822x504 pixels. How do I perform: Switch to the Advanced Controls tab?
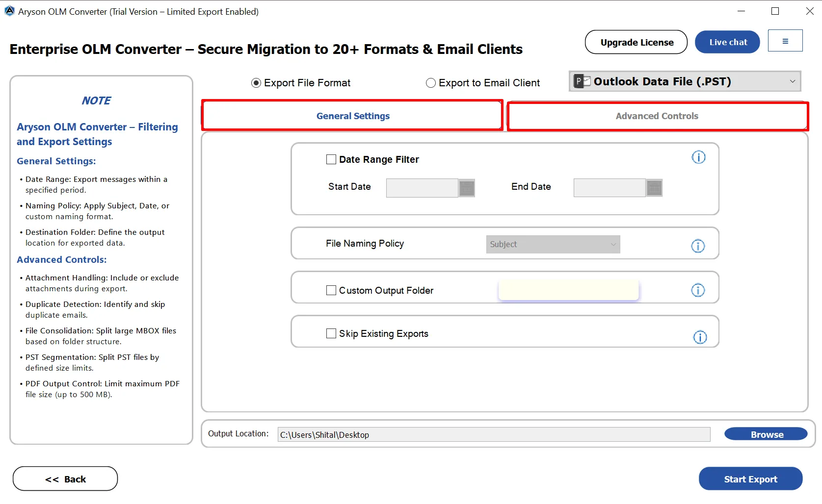pyautogui.click(x=657, y=116)
